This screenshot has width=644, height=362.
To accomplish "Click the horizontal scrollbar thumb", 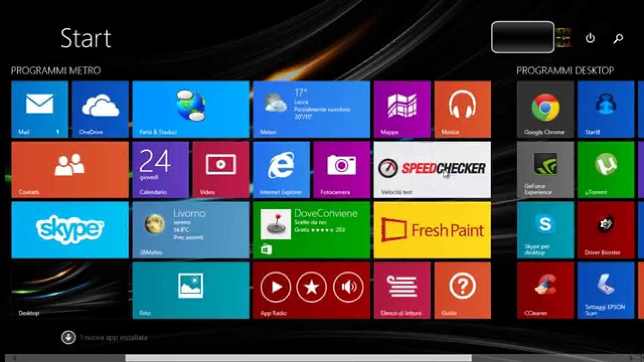I will pyautogui.click(x=298, y=358).
